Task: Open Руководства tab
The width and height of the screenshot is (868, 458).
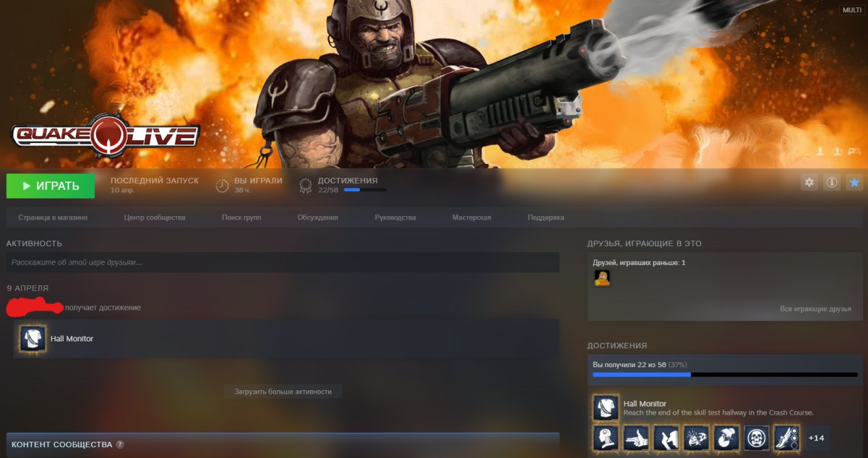Action: point(395,217)
